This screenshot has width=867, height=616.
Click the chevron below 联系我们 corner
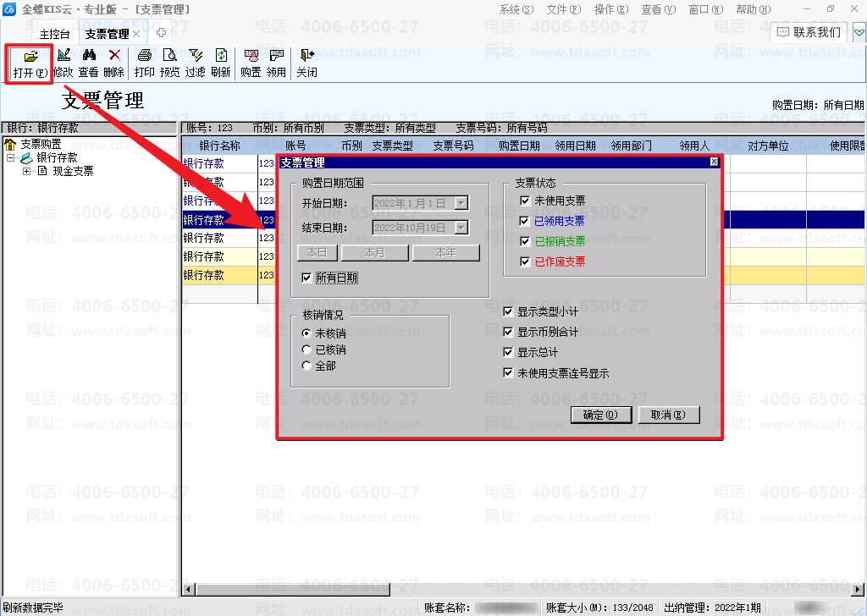tap(859, 33)
